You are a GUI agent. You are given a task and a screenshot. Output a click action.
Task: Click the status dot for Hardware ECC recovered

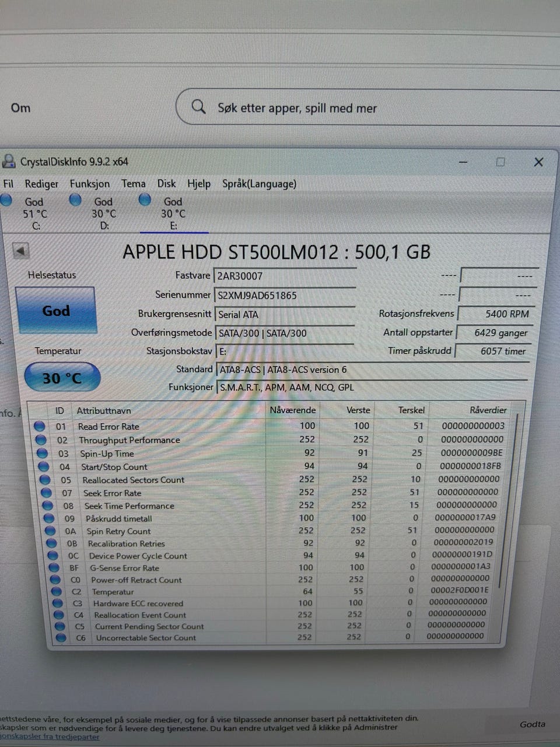[x=58, y=603]
